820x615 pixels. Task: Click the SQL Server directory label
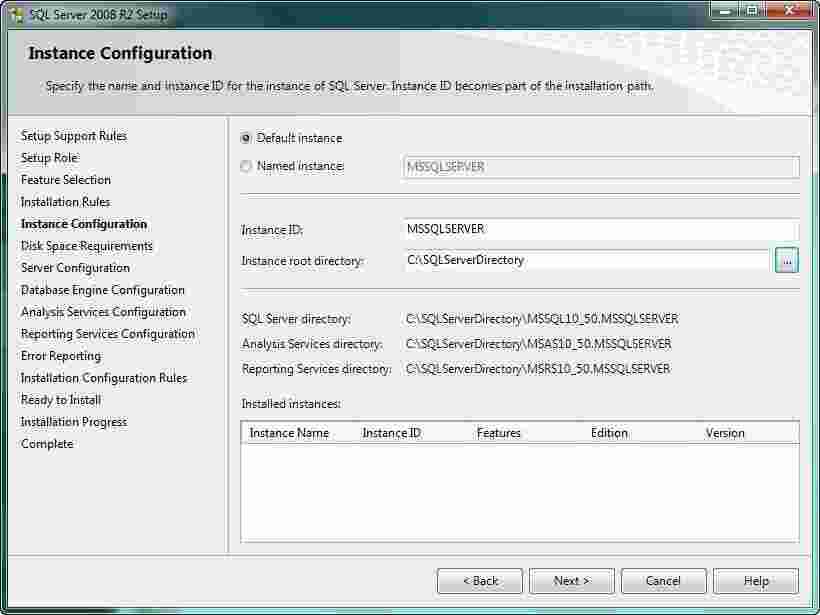coord(297,318)
